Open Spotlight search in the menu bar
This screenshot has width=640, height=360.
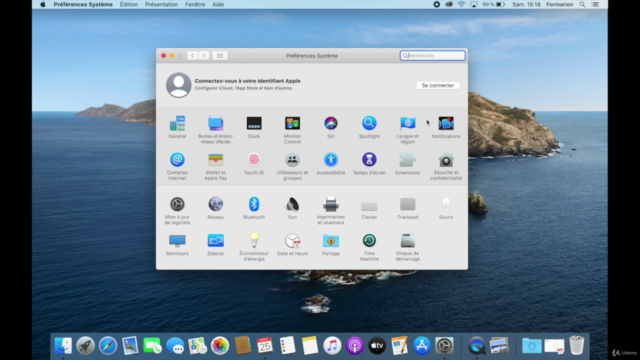pos(582,4)
